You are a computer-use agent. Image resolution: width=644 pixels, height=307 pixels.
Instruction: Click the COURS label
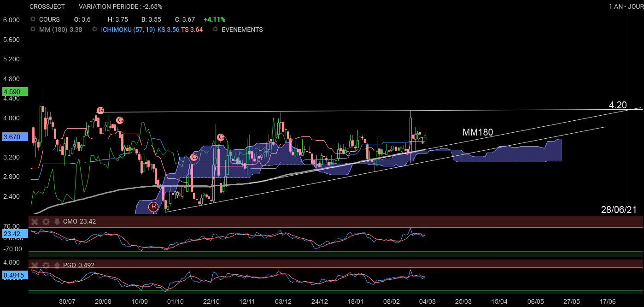[x=49, y=19]
